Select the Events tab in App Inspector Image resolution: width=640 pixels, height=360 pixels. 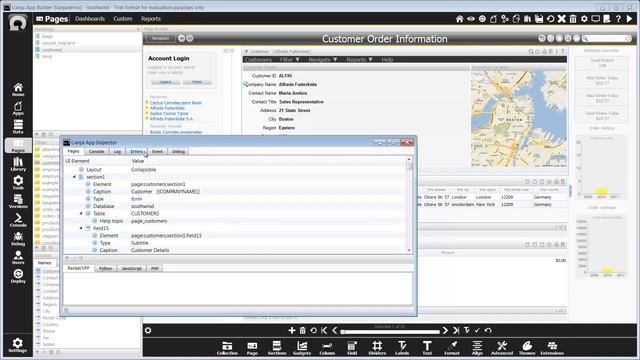pyautogui.click(x=157, y=151)
